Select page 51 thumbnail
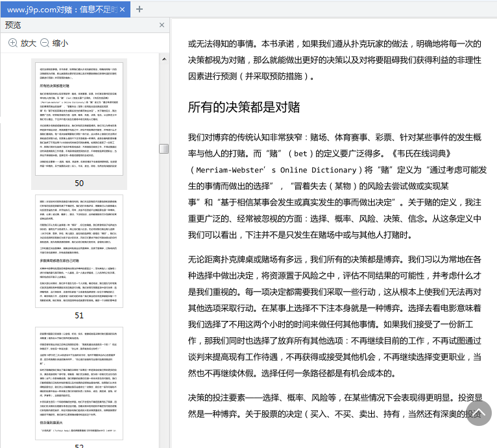The height and width of the screenshot is (448, 497). [x=79, y=251]
